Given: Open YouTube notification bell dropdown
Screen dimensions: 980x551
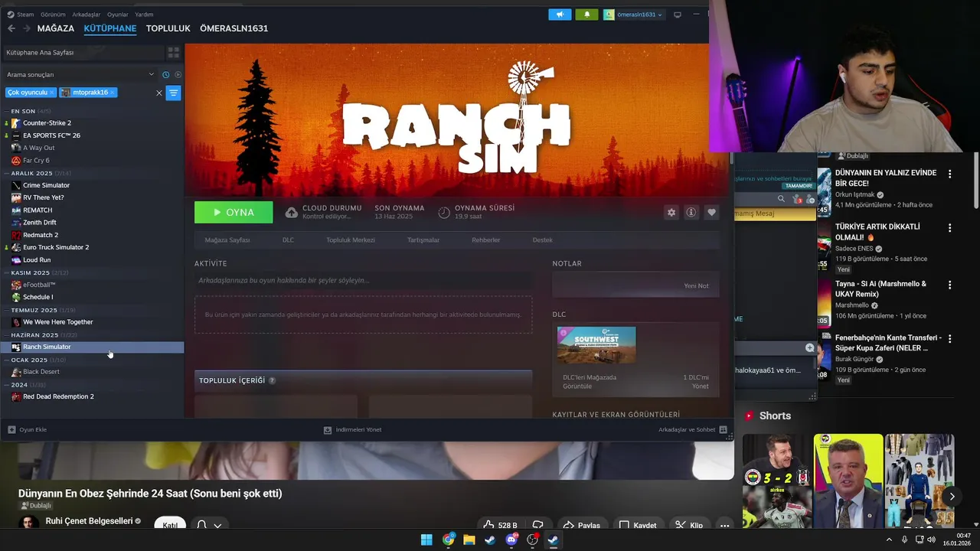Looking at the screenshot, I should tap(209, 525).
